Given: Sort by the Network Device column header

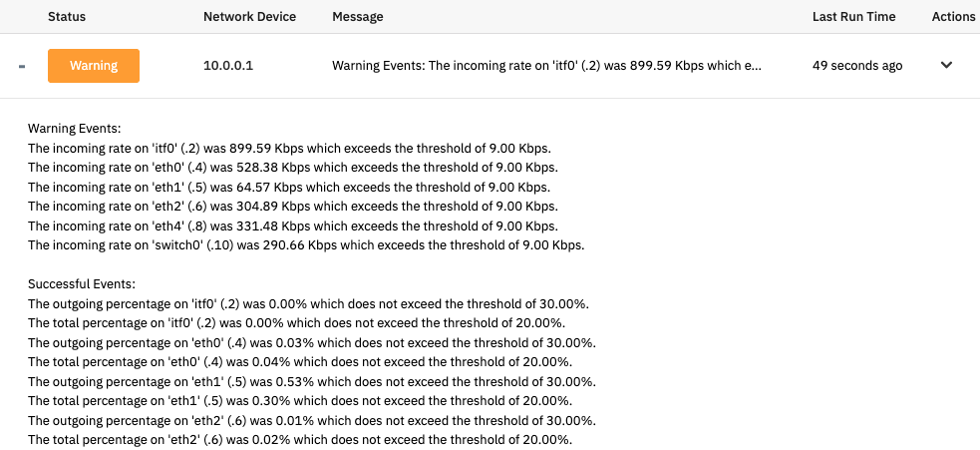Looking at the screenshot, I should [249, 17].
